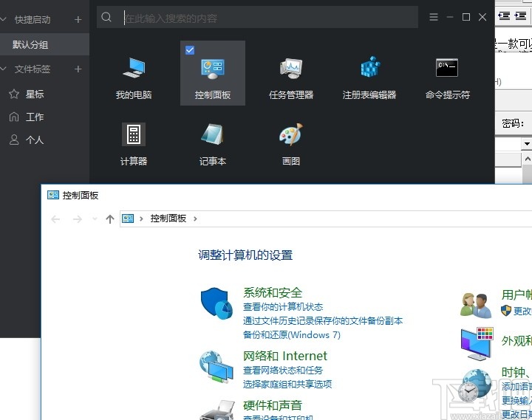Viewport: 532px width, 420px height.
Task: Click Control Panel title bar icon
Action: (53, 195)
